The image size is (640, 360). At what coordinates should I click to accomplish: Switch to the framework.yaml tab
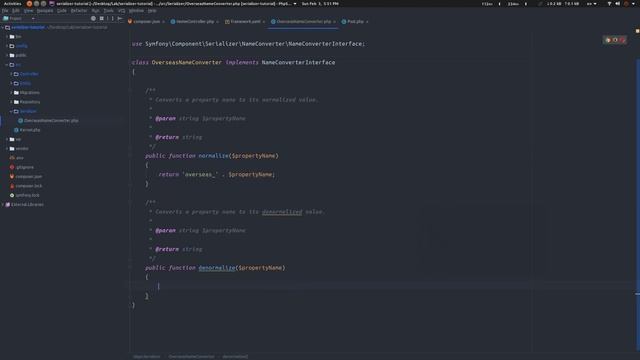[x=245, y=22]
